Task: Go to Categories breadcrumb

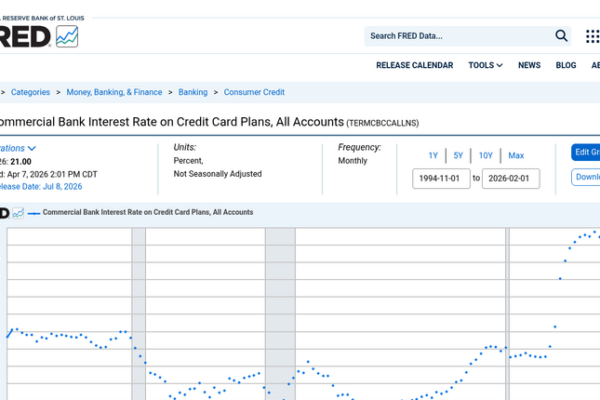Action: 30,92
